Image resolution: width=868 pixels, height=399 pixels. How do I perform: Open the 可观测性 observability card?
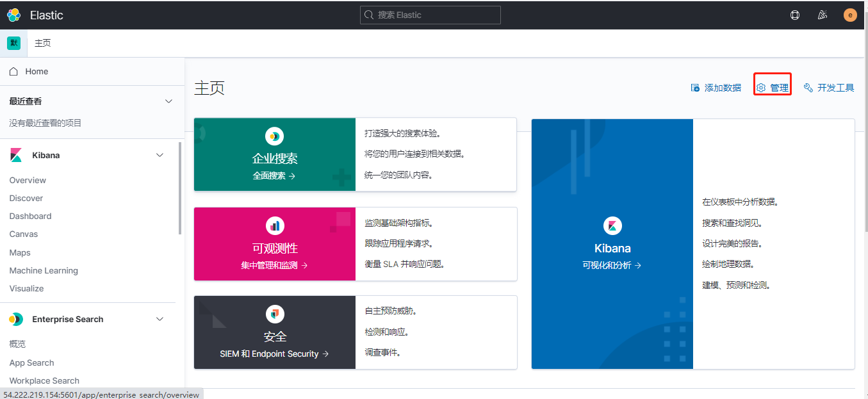275,248
